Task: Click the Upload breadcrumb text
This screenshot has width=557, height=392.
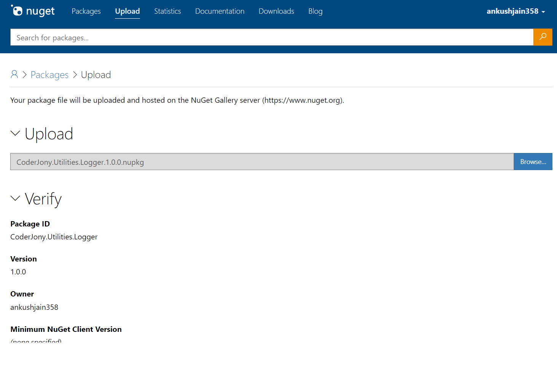Action: (x=96, y=75)
